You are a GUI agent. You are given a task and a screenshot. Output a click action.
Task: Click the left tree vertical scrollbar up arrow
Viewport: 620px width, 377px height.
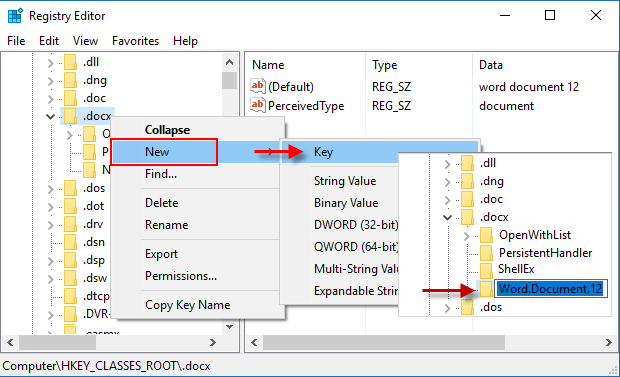tap(229, 62)
